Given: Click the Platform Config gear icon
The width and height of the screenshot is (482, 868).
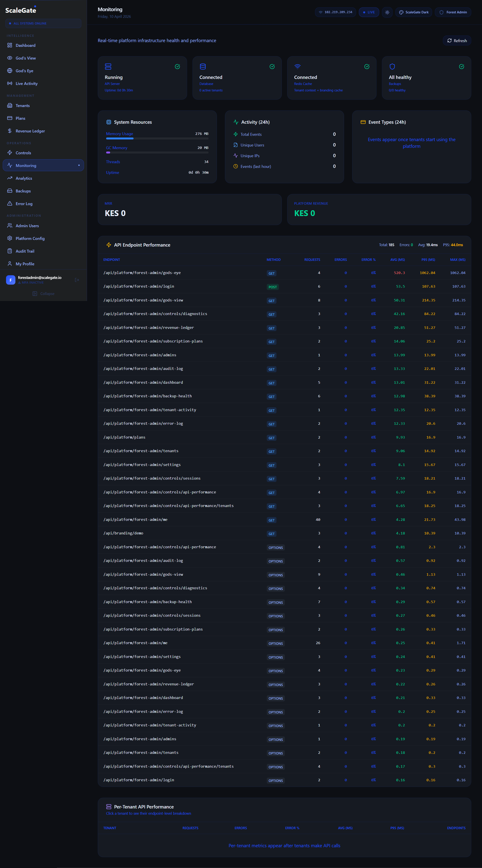Looking at the screenshot, I should (10, 238).
